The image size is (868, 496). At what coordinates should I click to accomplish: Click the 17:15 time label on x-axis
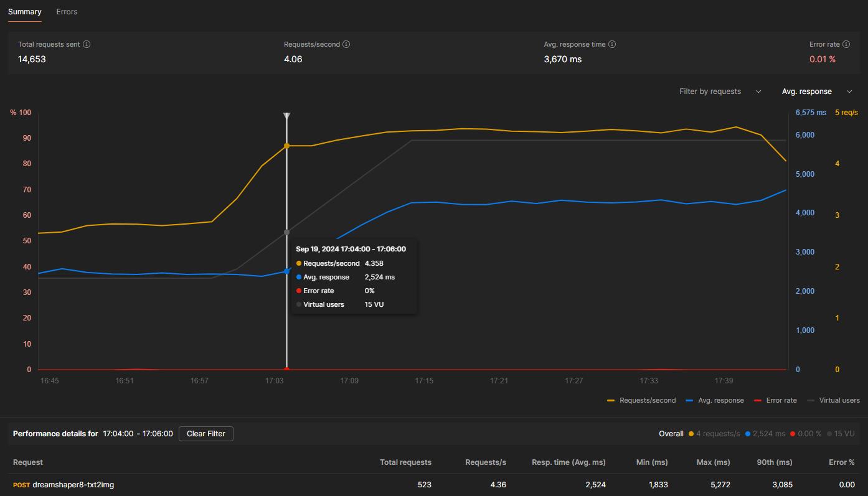click(x=424, y=380)
